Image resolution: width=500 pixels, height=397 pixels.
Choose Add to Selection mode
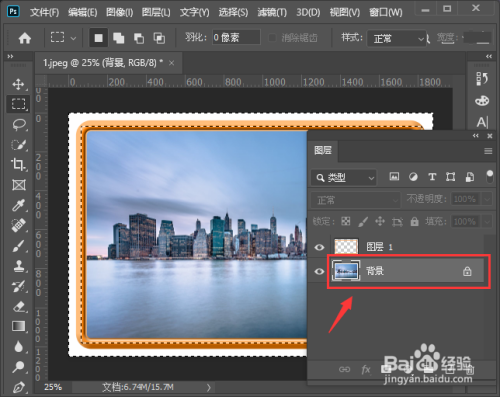118,38
